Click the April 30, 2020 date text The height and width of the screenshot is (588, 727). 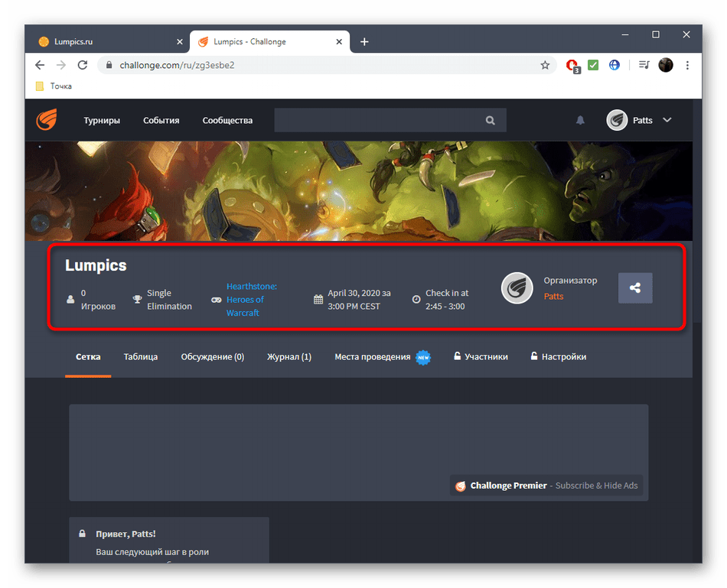[x=360, y=300]
